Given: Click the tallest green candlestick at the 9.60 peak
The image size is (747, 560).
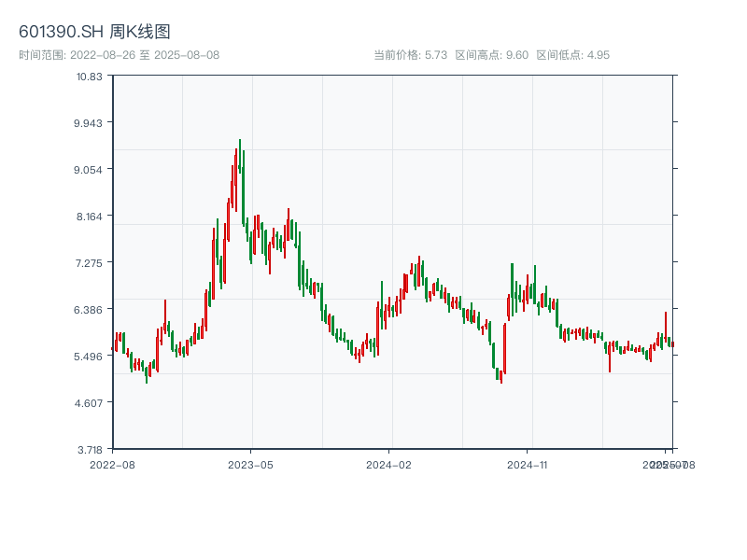Looking at the screenshot, I should (240, 155).
